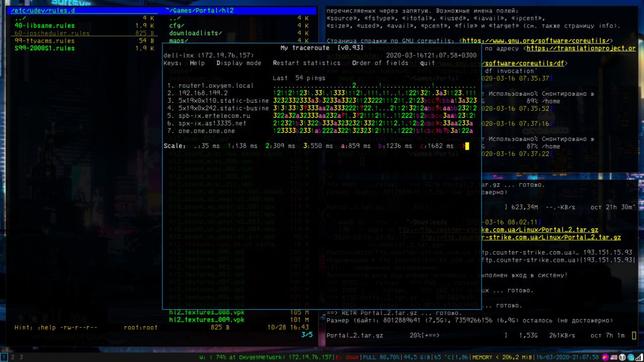Select quit in mtr keys row
Viewport: 644px width, 362px height.
click(x=428, y=63)
